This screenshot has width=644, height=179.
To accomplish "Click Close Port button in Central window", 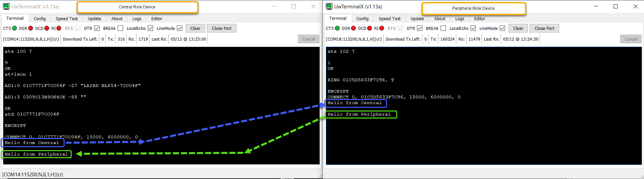I will click(222, 28).
